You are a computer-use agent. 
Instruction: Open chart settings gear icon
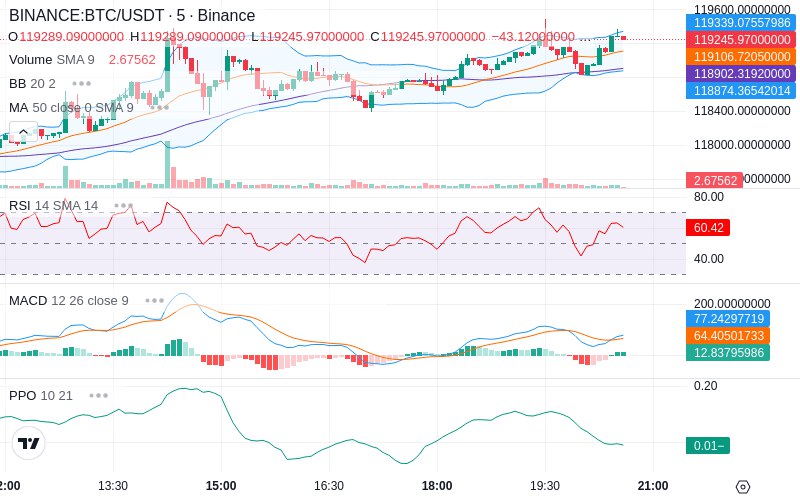[x=743, y=487]
